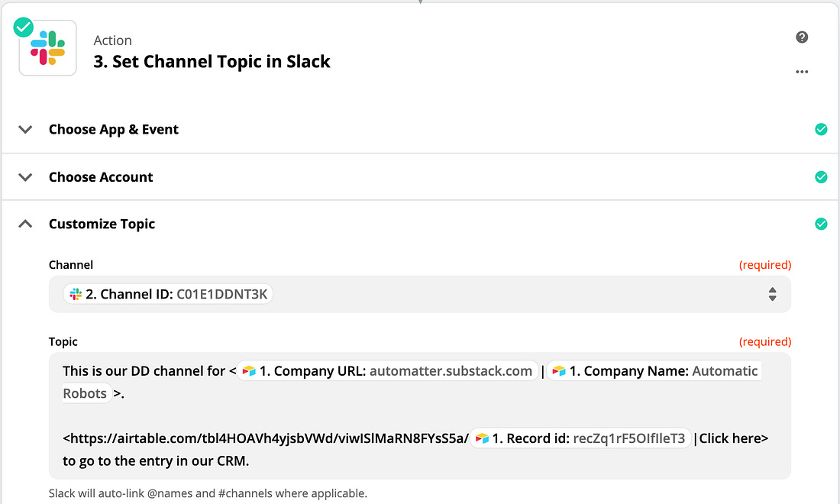Expand the Choose Account section chevron
The height and width of the screenshot is (504, 840).
tap(25, 177)
